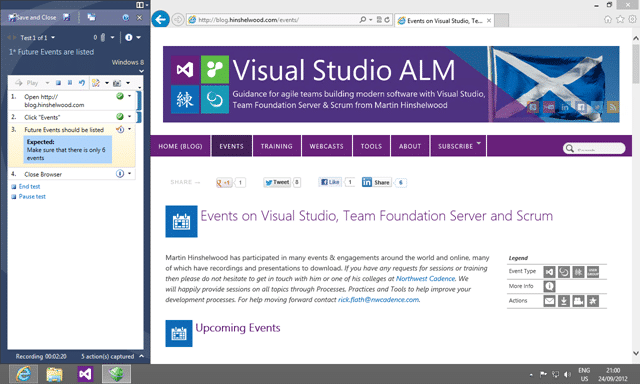Click the save disk icon beside Save and Close
The height and width of the screenshot is (384, 640).
coord(67,17)
